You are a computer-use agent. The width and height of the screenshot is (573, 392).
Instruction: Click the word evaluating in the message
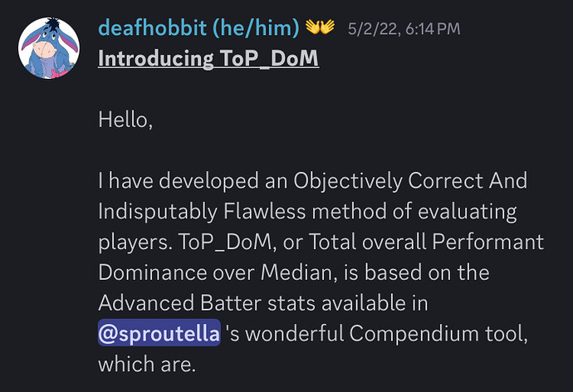[x=467, y=212]
